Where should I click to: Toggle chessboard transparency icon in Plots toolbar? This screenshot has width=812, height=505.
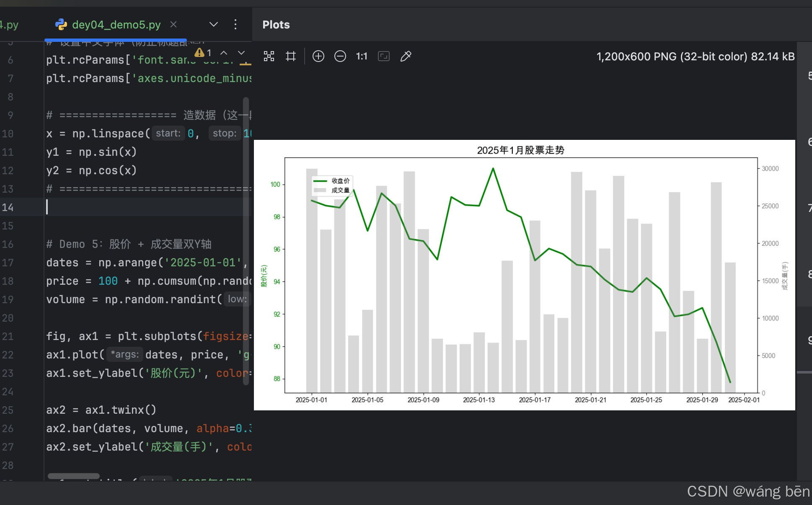point(269,56)
